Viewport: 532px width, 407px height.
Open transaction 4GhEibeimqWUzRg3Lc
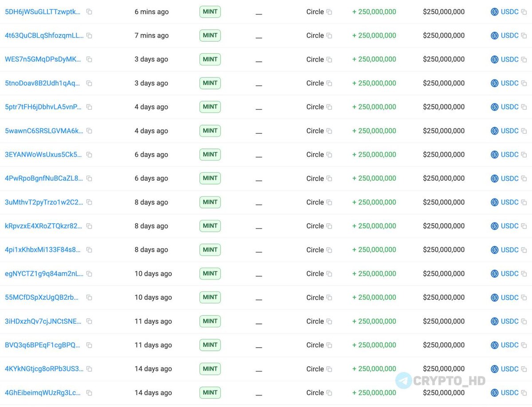[43, 393]
